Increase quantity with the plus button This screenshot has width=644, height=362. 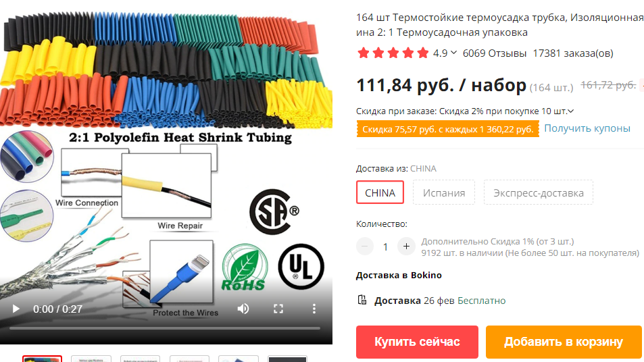click(406, 247)
